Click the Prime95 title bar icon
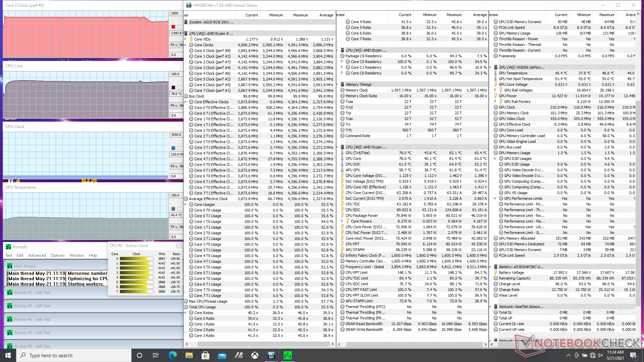 click(x=8, y=247)
